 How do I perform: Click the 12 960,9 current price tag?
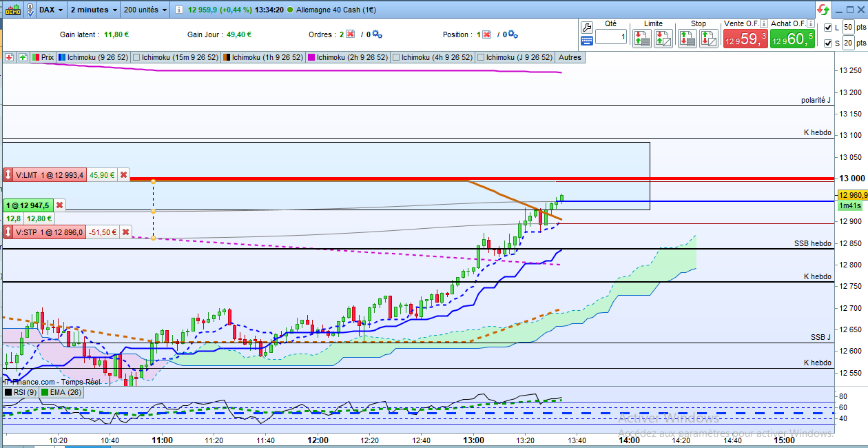coord(853,195)
